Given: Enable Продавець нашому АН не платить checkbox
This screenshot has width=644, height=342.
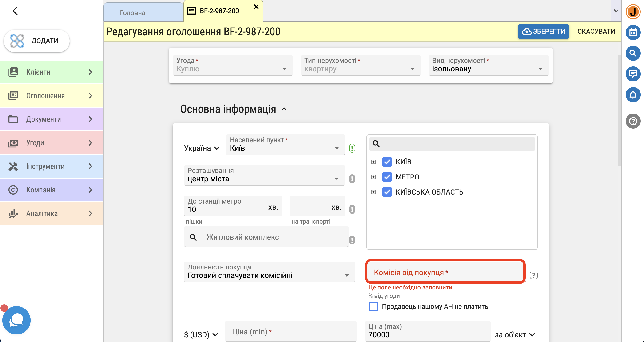Looking at the screenshot, I should click(x=373, y=306).
